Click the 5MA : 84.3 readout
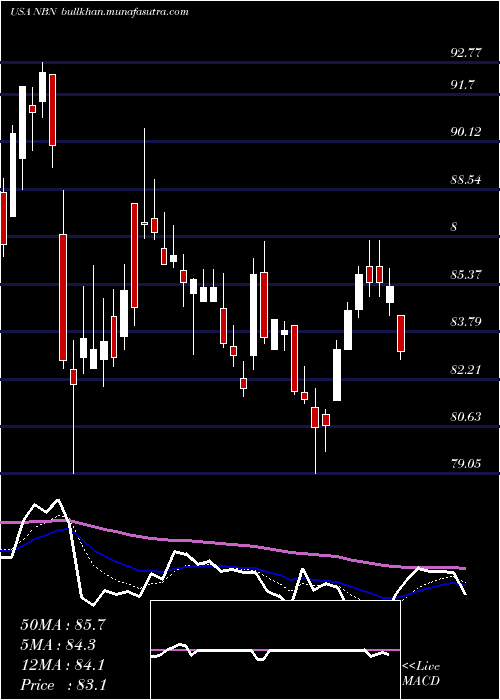 click(x=58, y=645)
